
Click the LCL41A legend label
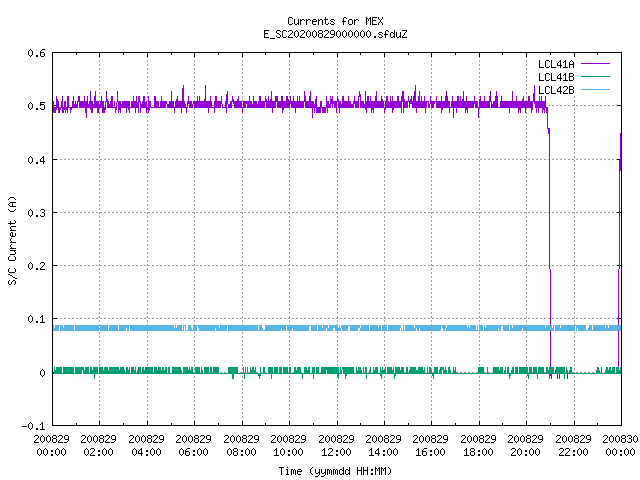(556, 64)
